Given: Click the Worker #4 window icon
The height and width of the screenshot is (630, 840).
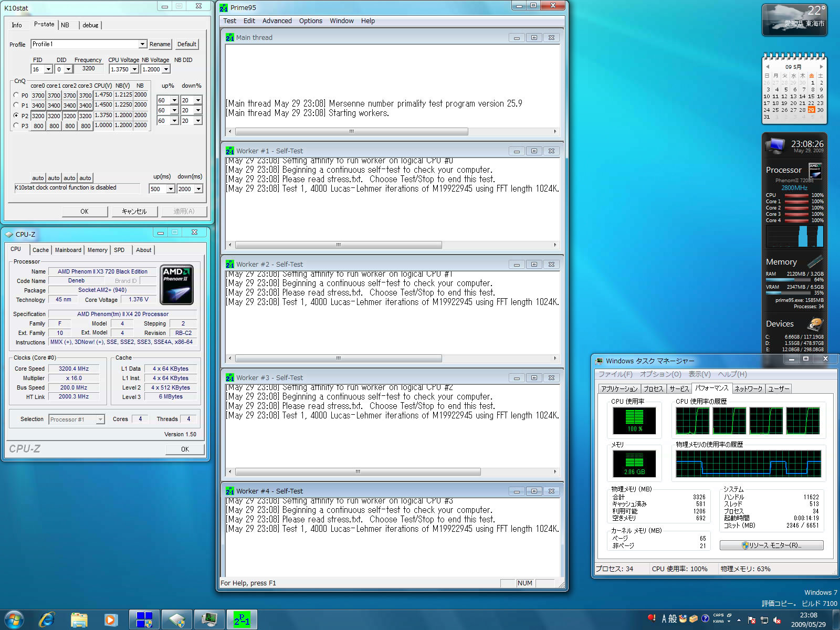Looking at the screenshot, I should pos(230,491).
